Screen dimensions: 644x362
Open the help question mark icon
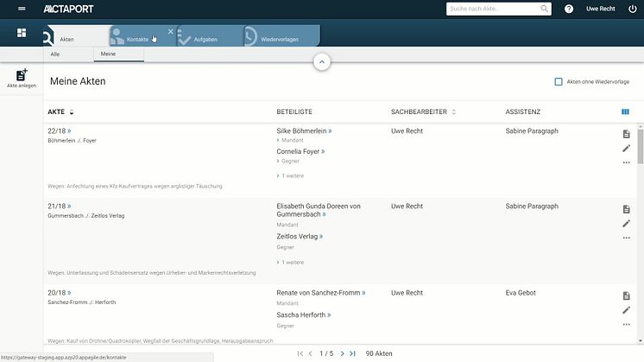568,9
